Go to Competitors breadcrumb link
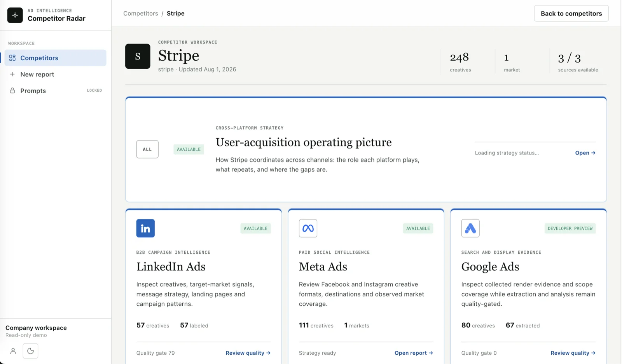622x364 pixels. pyautogui.click(x=141, y=13)
